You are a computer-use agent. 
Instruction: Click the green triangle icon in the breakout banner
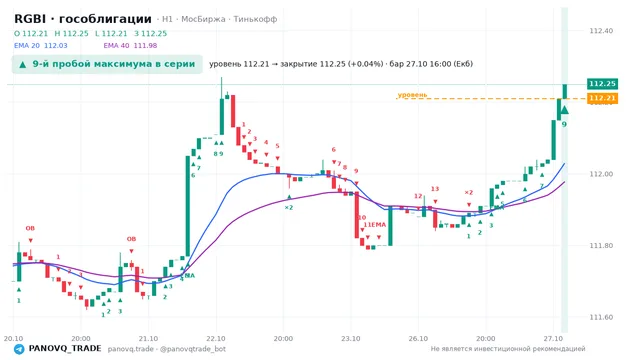tap(23, 64)
